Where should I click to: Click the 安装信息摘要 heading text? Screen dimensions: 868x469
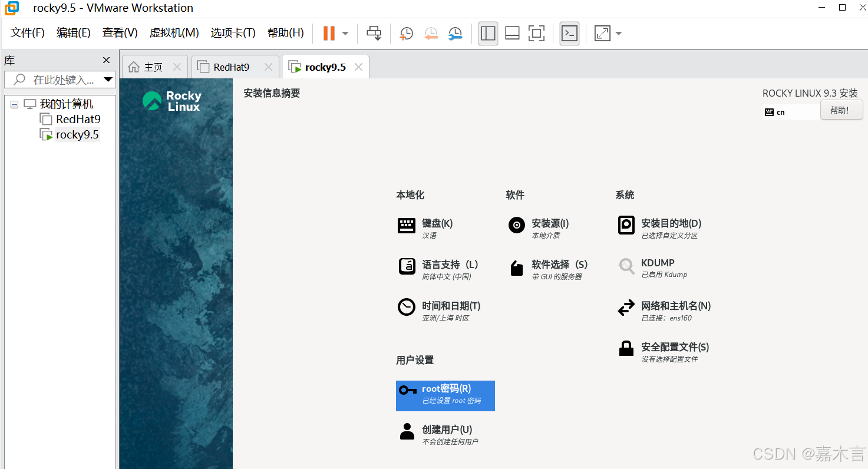pyautogui.click(x=272, y=93)
